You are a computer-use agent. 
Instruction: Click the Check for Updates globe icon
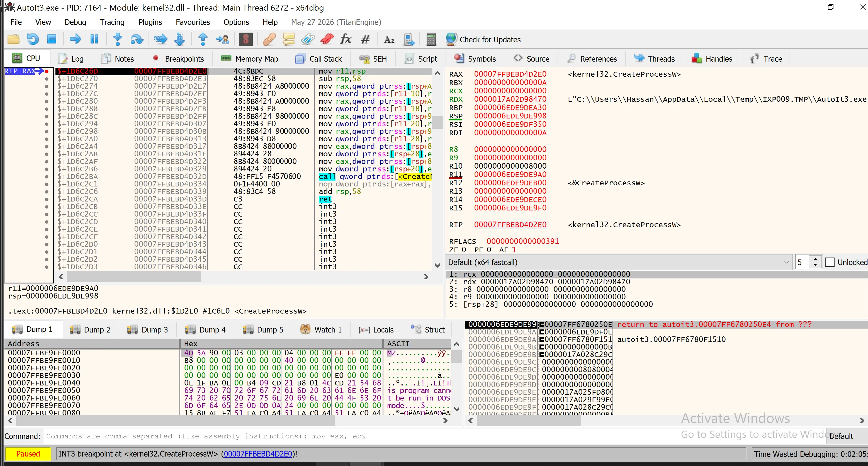[451, 39]
